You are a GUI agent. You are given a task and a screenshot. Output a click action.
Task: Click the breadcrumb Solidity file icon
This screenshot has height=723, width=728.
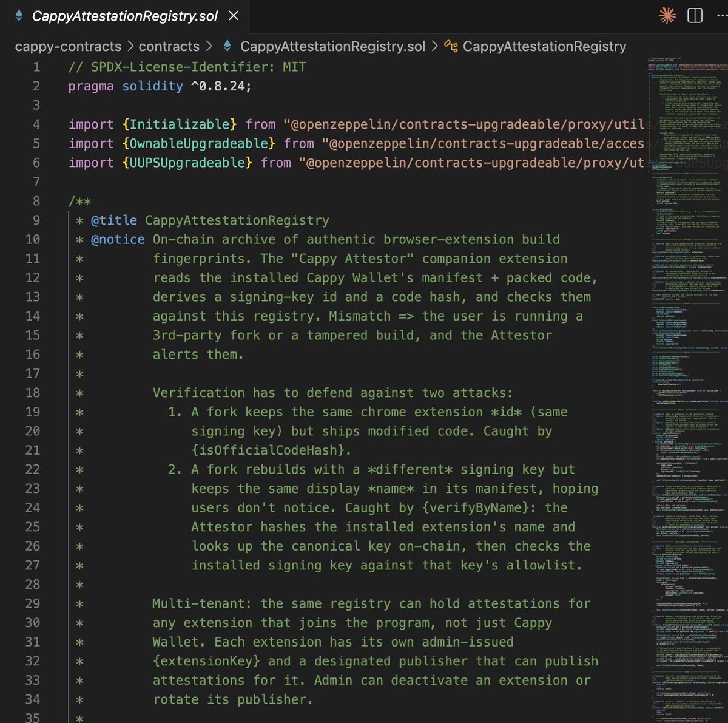coord(227,47)
